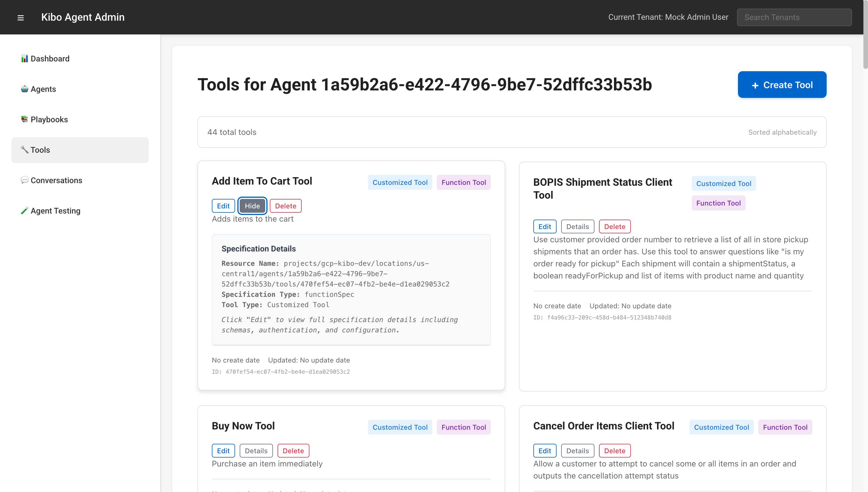Show Details for BOPIS Shipment Status Tool
This screenshot has width=868, height=492.
[x=578, y=226]
